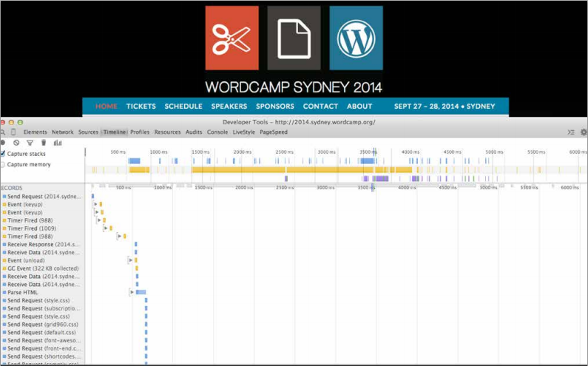Collect garbage with the trash icon
Screen dimensions: 588x366
click(x=44, y=143)
